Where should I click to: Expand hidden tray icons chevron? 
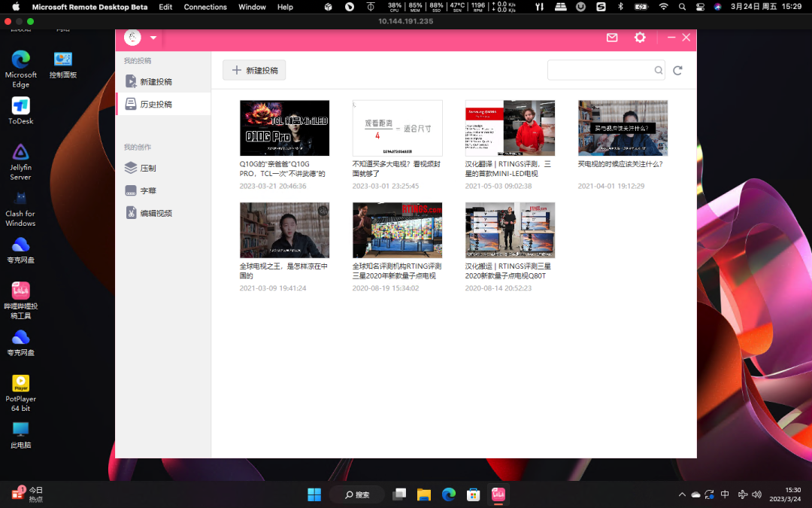pyautogui.click(x=682, y=494)
